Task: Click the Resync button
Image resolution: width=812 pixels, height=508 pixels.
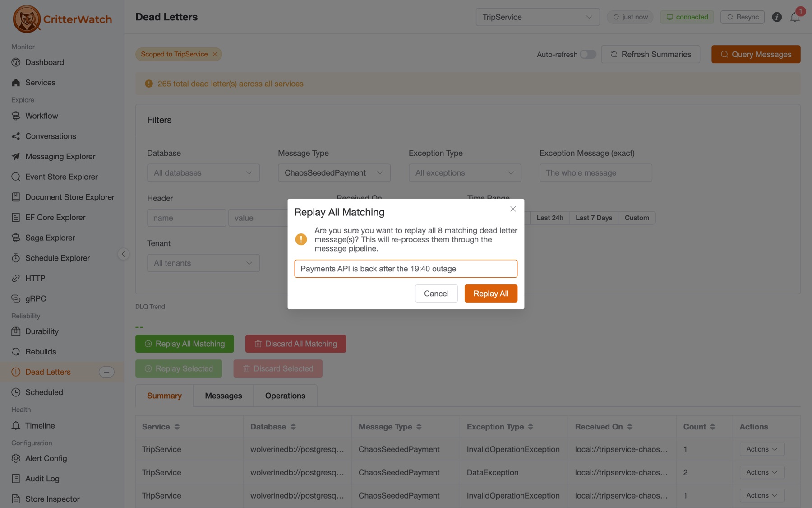Action: (x=743, y=17)
